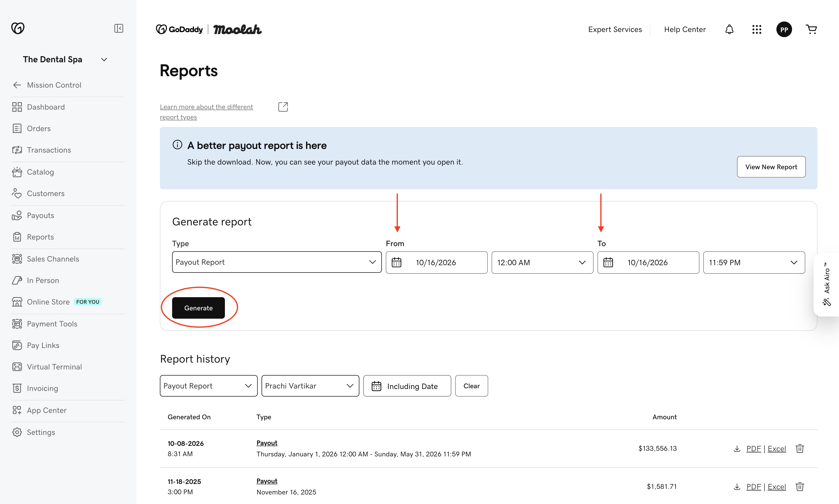This screenshot has width=839, height=504.
Task: Go to Payouts in the sidebar
Action: [x=40, y=215]
